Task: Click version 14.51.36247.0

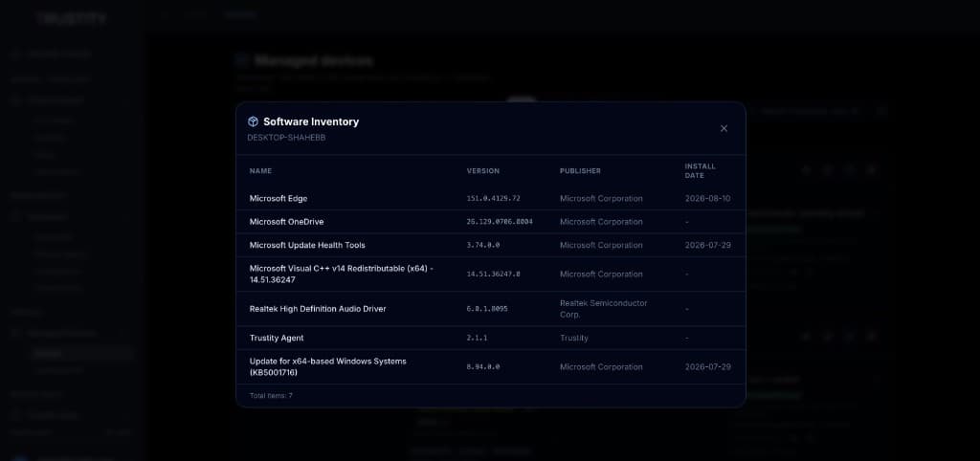Action: (x=493, y=274)
